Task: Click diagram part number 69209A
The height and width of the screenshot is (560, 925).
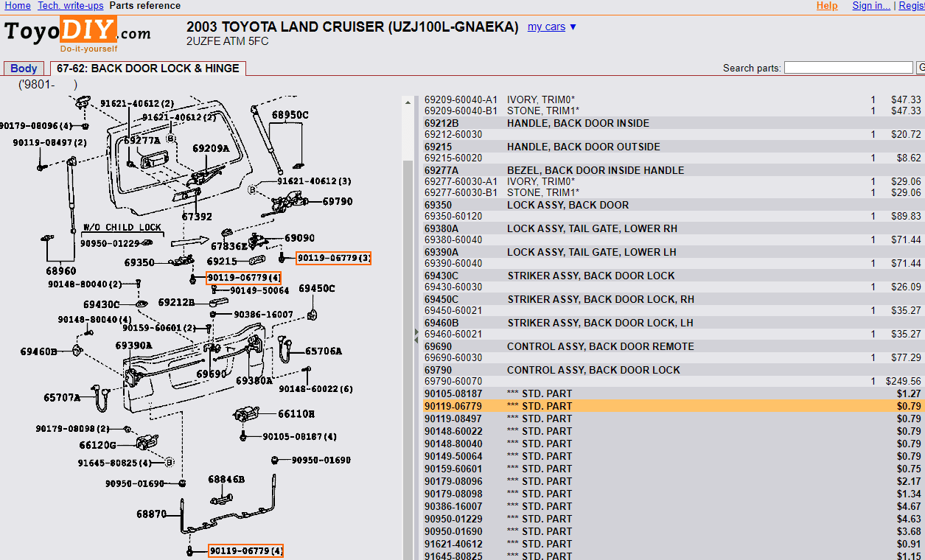Action: (212, 148)
